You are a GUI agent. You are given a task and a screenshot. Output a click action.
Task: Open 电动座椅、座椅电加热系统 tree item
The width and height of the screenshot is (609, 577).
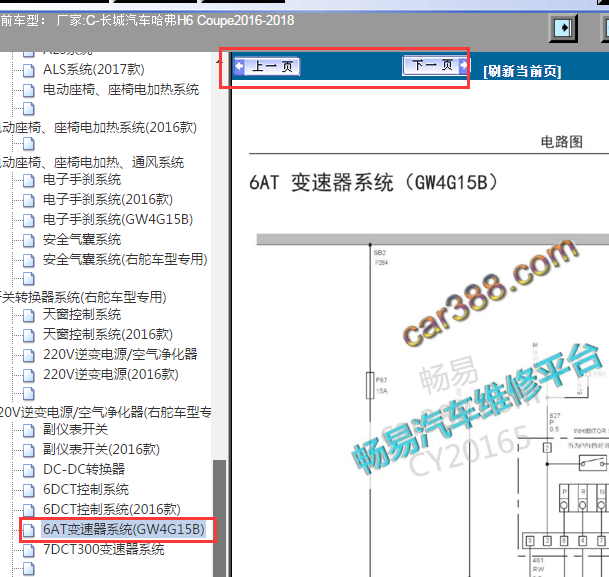pyautogui.click(x=121, y=90)
